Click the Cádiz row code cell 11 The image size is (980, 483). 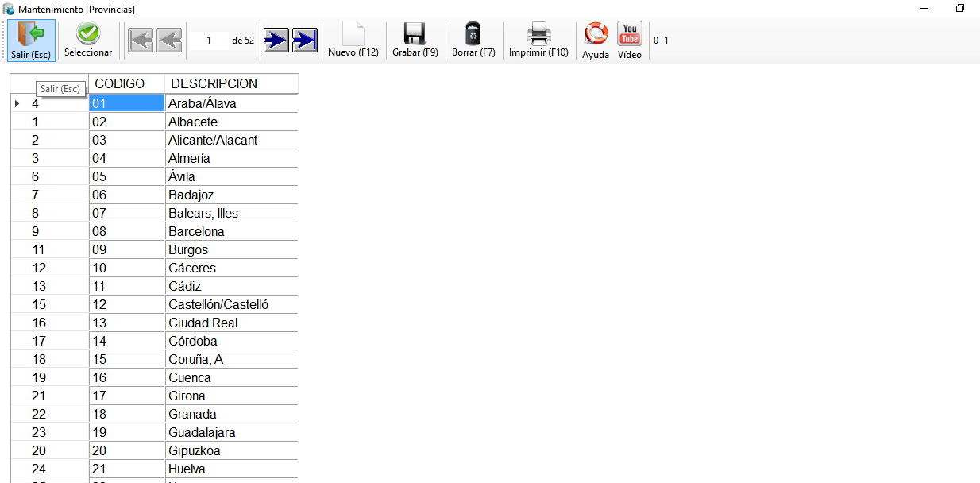click(x=127, y=287)
